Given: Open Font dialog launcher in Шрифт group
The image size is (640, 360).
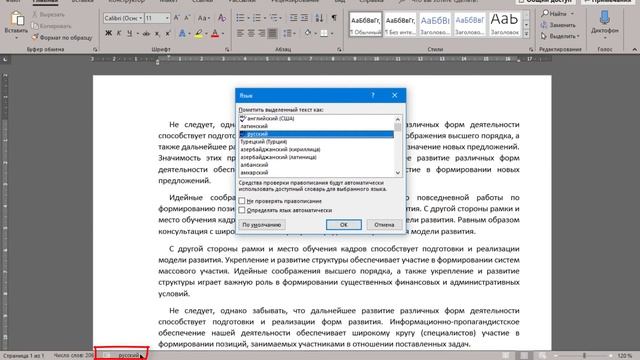Looking at the screenshot, I should click(x=227, y=49).
